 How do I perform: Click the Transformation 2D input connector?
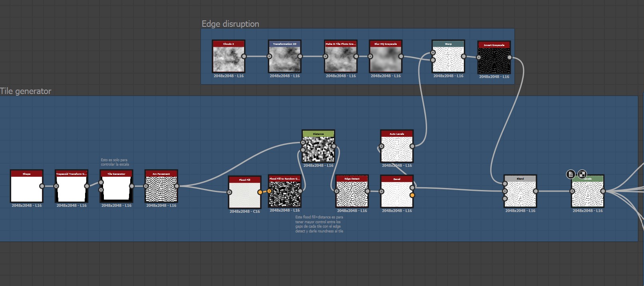click(x=269, y=56)
